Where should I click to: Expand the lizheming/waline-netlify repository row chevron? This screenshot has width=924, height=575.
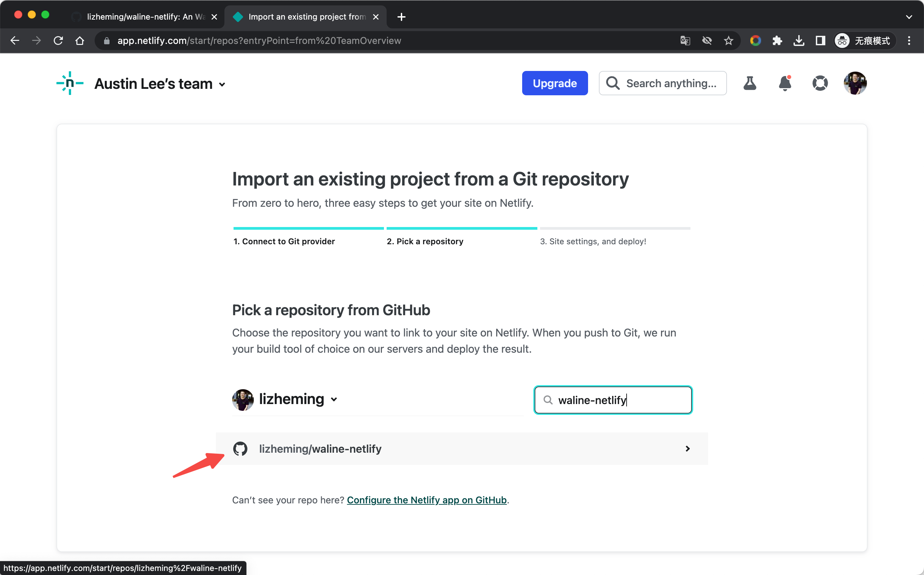[x=687, y=449]
